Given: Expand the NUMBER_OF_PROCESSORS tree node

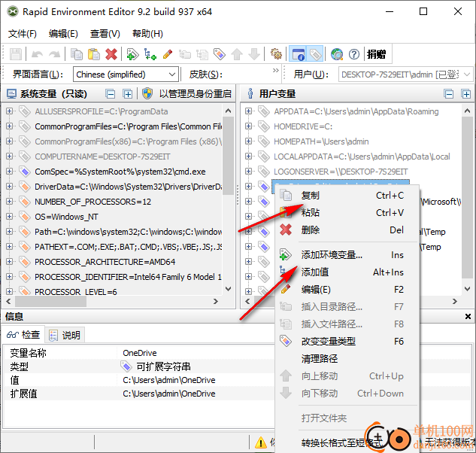Looking at the screenshot, I should 9,202.
